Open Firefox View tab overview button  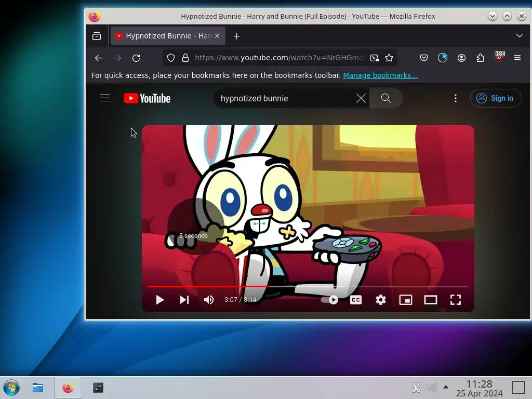[x=97, y=36]
